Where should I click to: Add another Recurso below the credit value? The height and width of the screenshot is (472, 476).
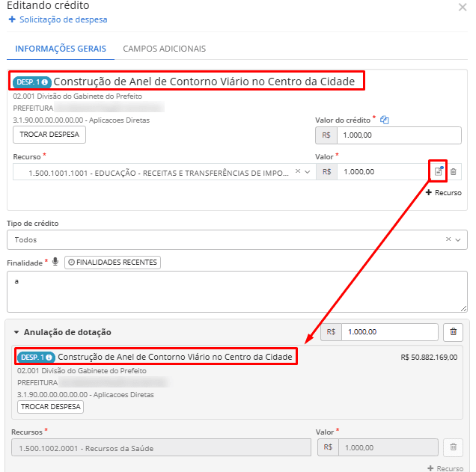coord(443,192)
